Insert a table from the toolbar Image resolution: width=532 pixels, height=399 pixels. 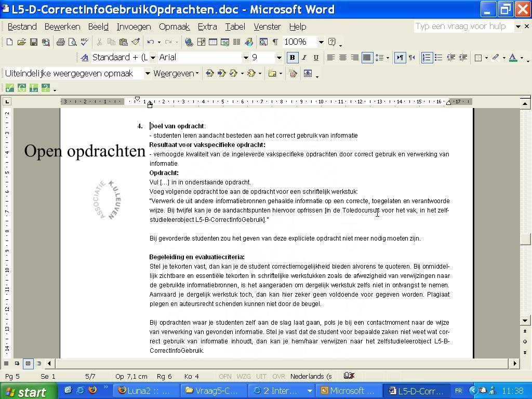(212, 42)
